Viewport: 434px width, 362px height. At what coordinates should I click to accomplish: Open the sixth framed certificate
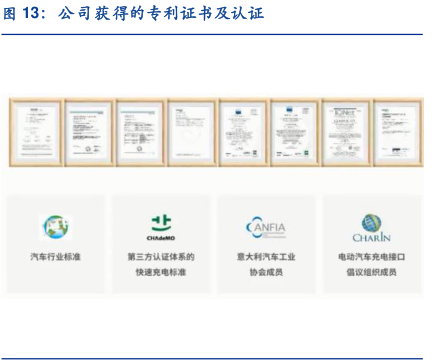coord(295,133)
